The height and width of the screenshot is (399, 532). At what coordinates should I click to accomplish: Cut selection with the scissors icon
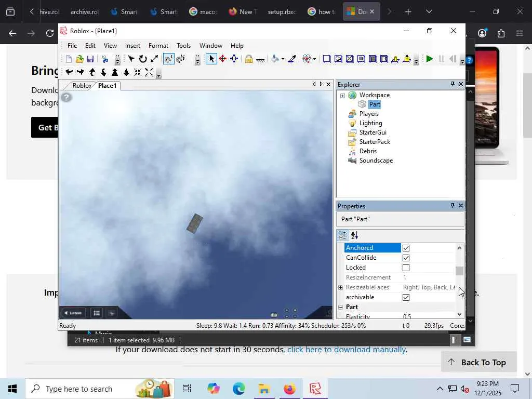point(105,59)
